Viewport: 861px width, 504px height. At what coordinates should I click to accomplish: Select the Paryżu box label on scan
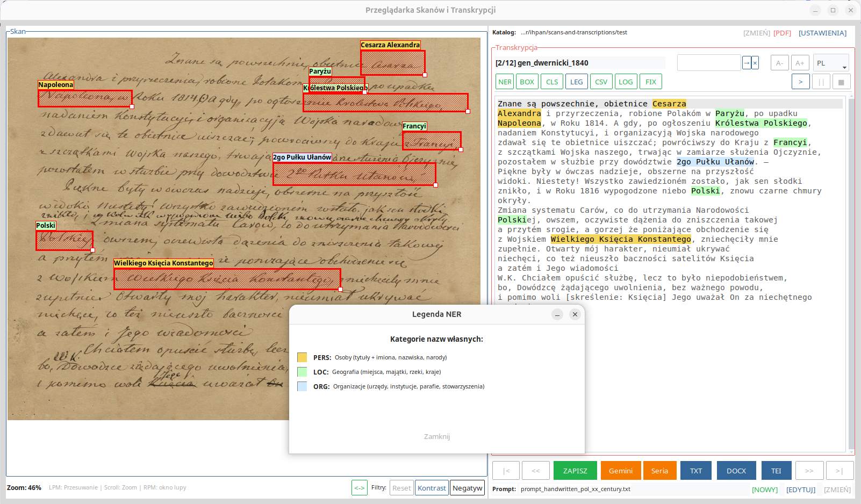click(320, 71)
